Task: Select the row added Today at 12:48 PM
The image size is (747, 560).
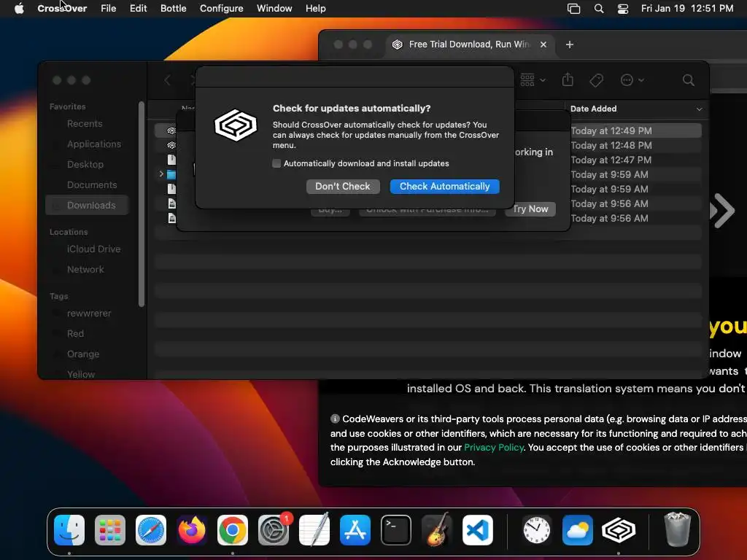Action: 611,146
